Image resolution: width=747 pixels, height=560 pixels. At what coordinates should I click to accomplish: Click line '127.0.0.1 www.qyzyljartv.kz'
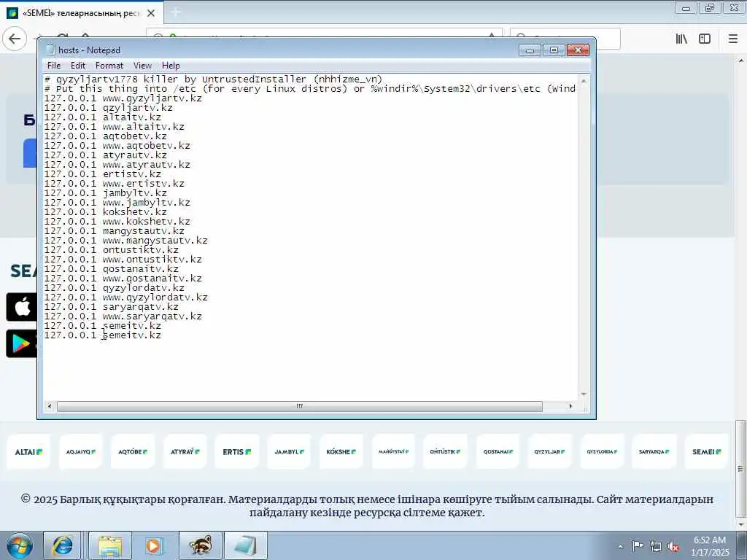pyautogui.click(x=123, y=98)
